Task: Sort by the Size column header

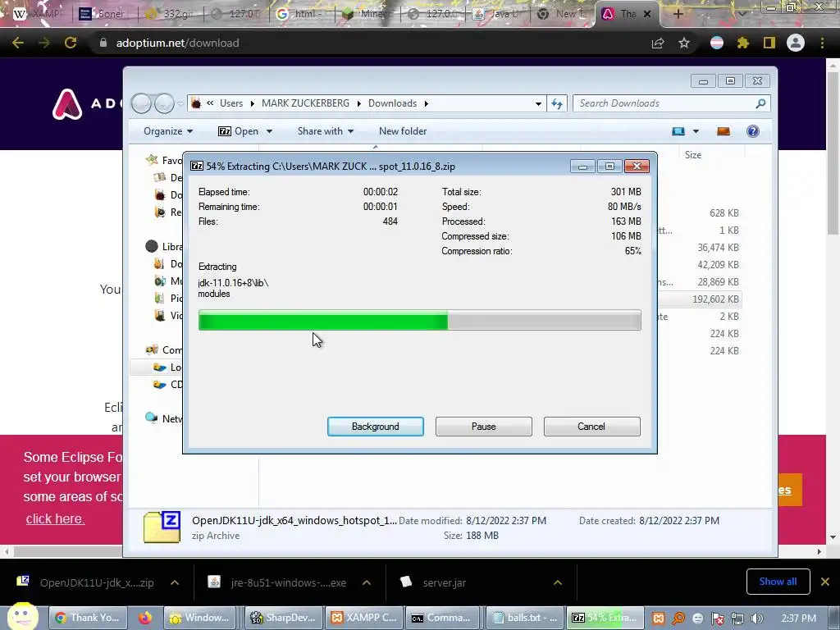Action: (692, 155)
